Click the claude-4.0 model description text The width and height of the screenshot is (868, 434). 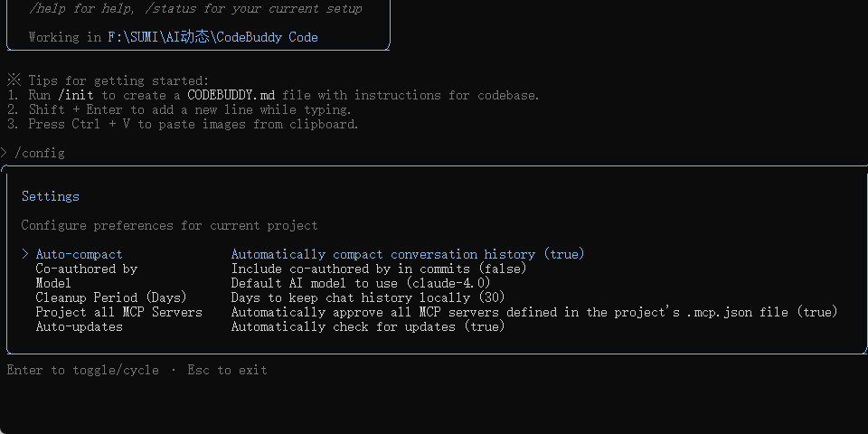pyautogui.click(x=361, y=283)
